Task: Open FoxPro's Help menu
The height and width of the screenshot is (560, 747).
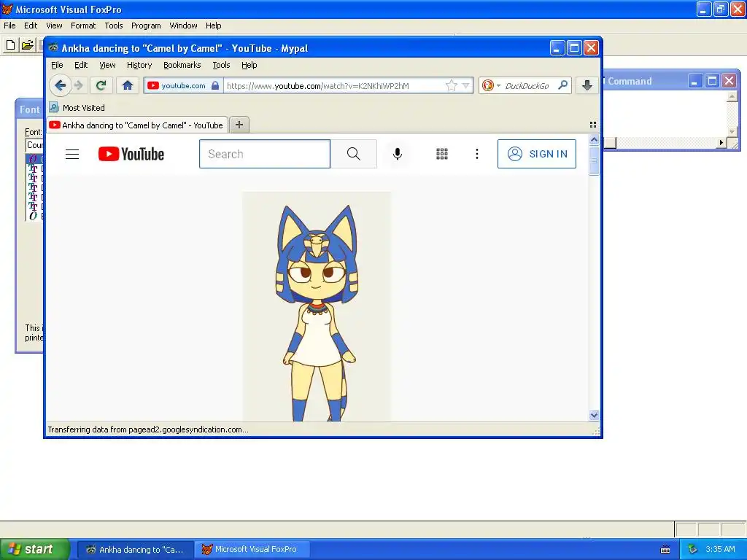Action: coord(214,26)
